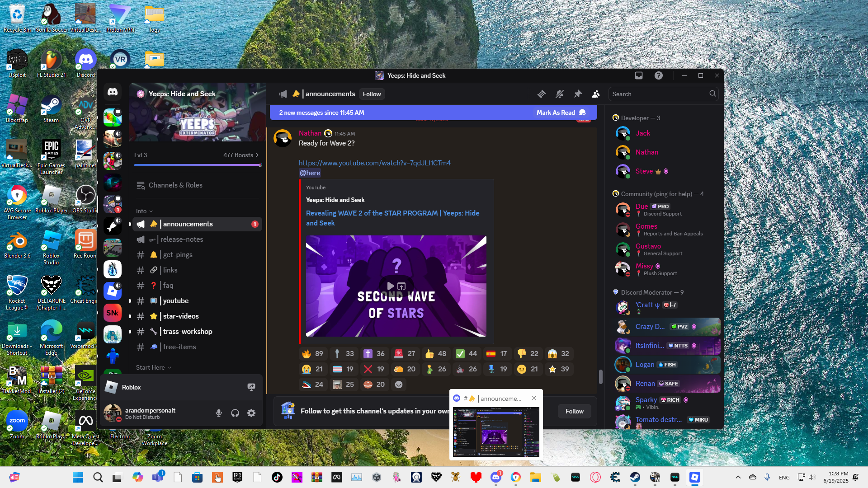868x488 pixels.
Task: Collapse the Info channel category
Action: coord(144,211)
